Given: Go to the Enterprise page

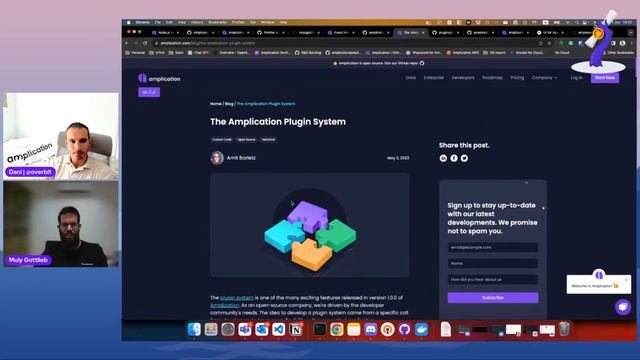Looking at the screenshot, I should click(433, 78).
